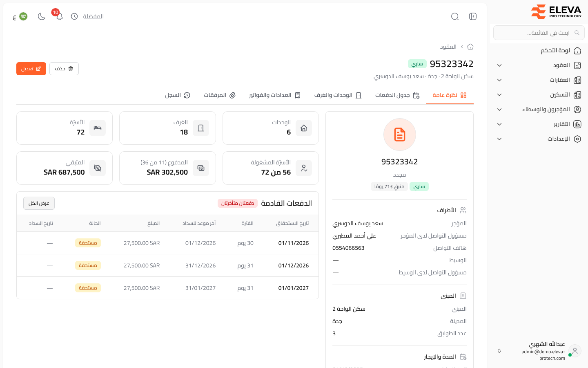Open لوحة التحكم in sidebar
This screenshot has width=588, height=368.
tap(539, 51)
